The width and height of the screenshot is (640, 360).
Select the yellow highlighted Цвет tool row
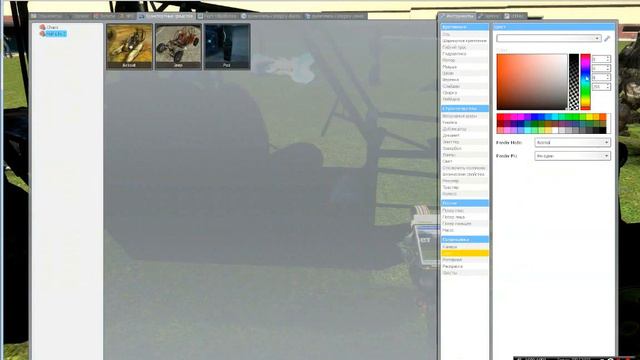point(464,253)
